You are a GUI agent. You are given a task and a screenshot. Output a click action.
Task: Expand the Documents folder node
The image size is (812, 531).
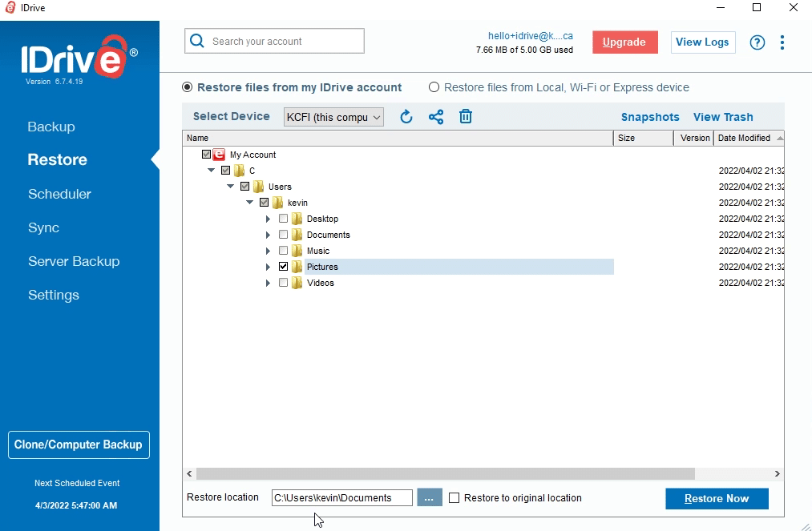268,235
